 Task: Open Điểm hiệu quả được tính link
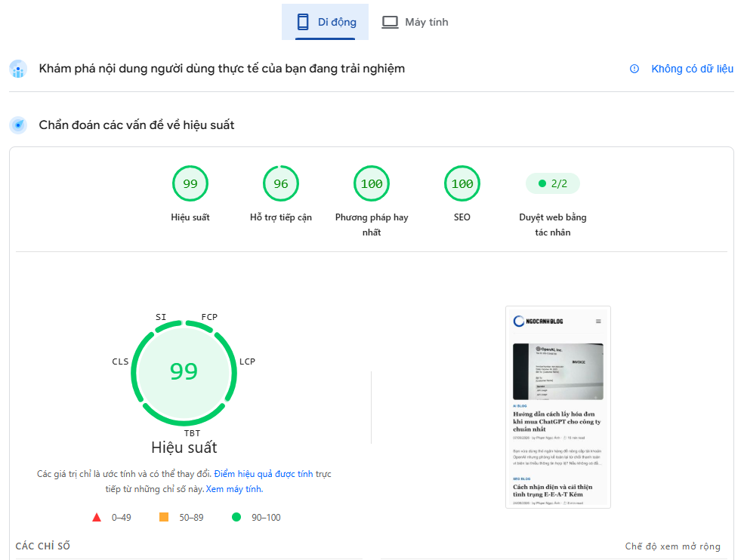pos(264,474)
